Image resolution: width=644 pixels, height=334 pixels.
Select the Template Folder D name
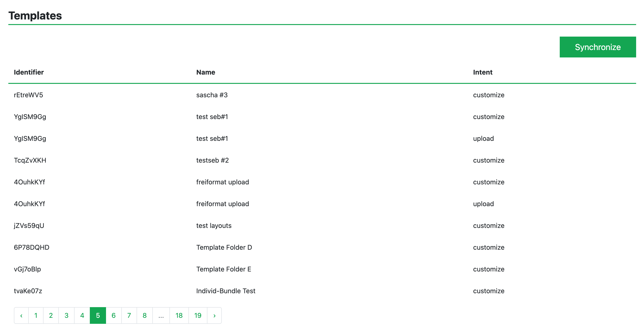click(224, 247)
